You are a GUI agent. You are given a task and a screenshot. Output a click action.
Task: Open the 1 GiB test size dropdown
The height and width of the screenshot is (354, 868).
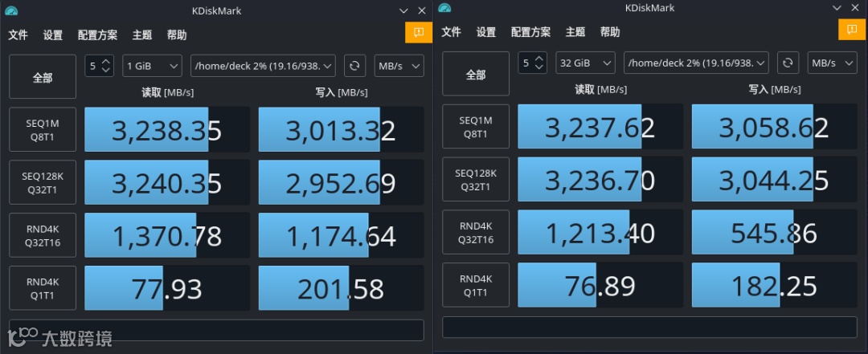point(152,66)
